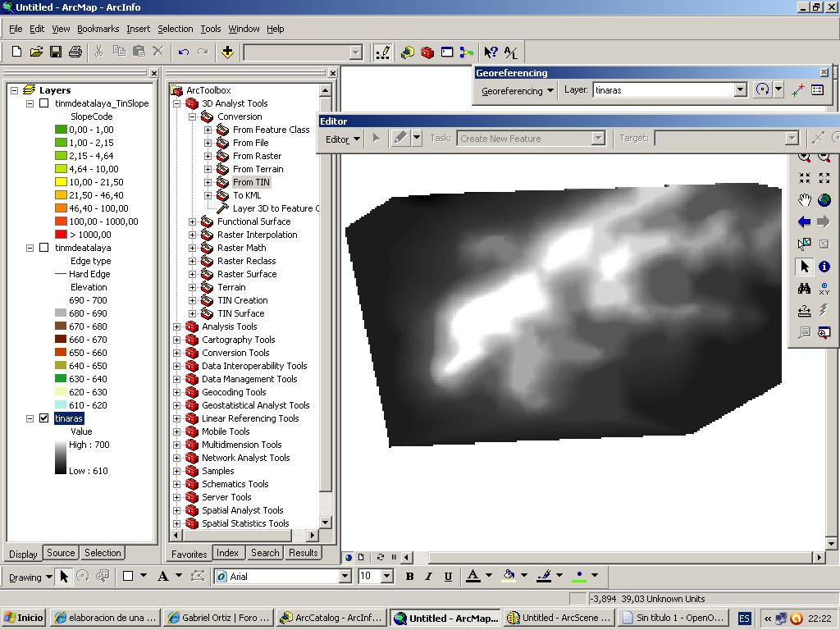Open the Selection menu
Screen dimensions: 840x630
176,29
